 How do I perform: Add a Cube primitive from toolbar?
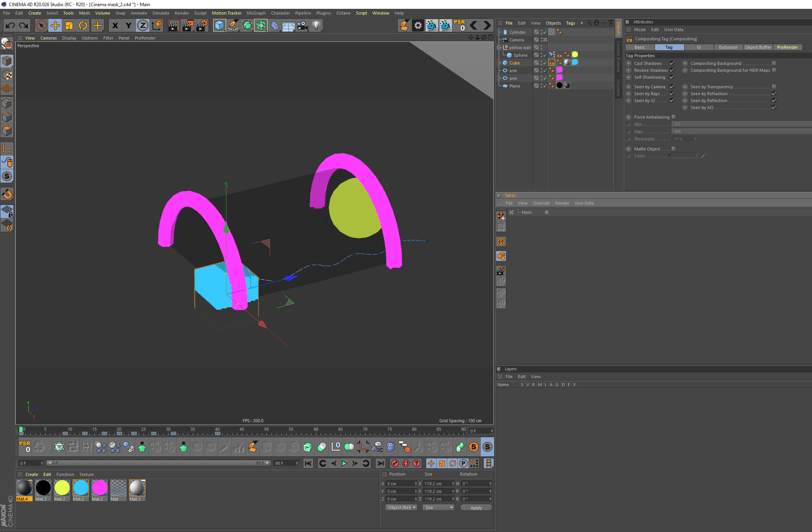(x=219, y=26)
